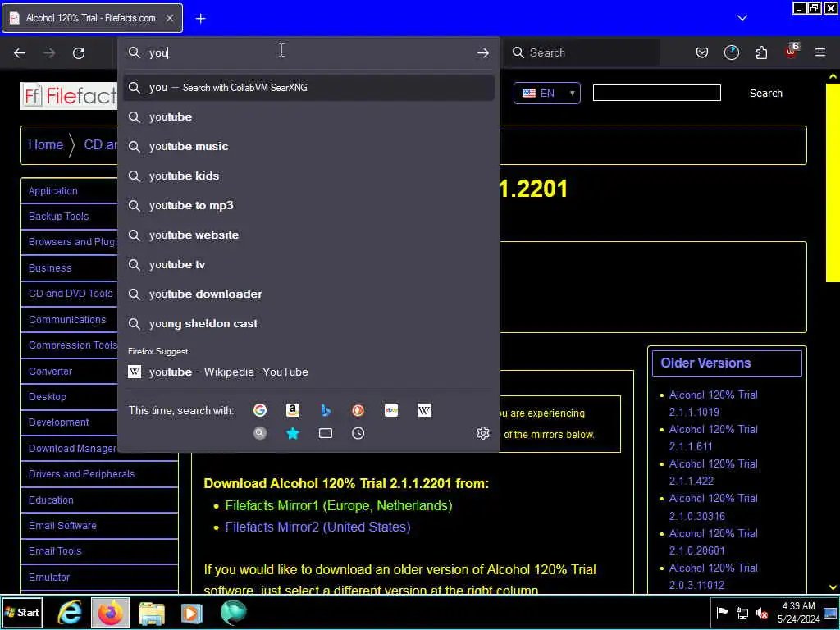Search this time with Google
The height and width of the screenshot is (630, 840).
[260, 410]
